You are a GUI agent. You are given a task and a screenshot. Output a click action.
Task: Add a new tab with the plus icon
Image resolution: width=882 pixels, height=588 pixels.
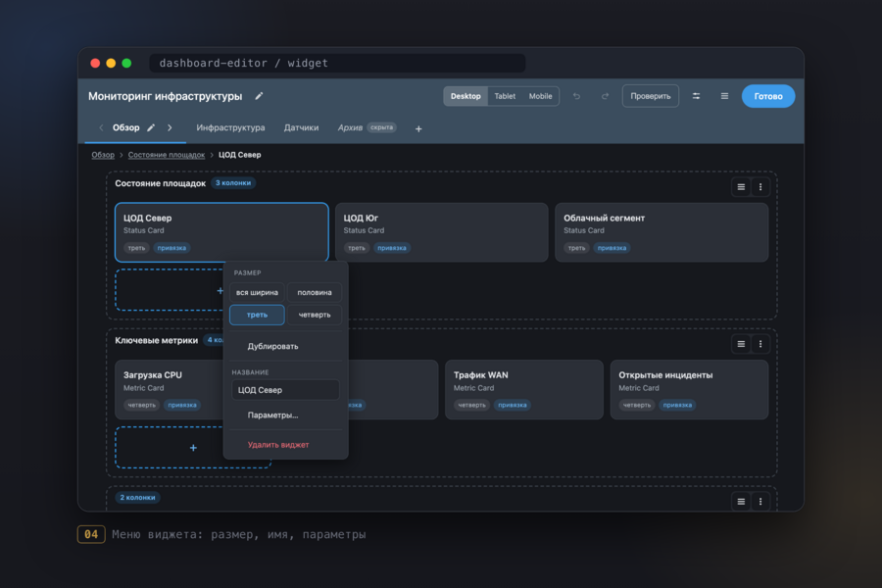tap(418, 128)
